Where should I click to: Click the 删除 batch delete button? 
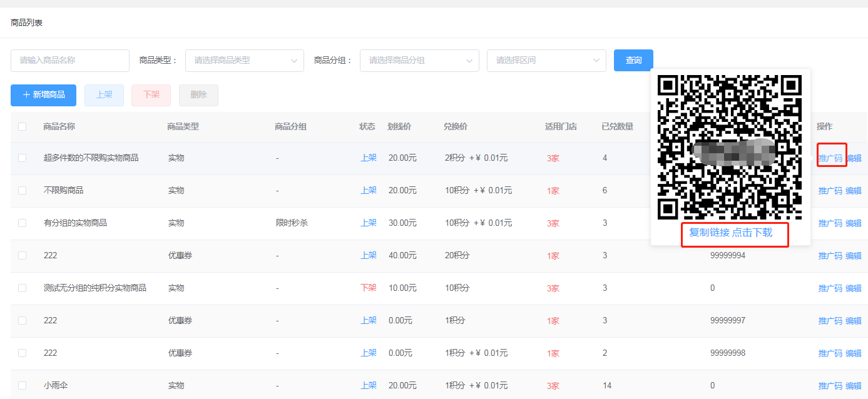(198, 95)
